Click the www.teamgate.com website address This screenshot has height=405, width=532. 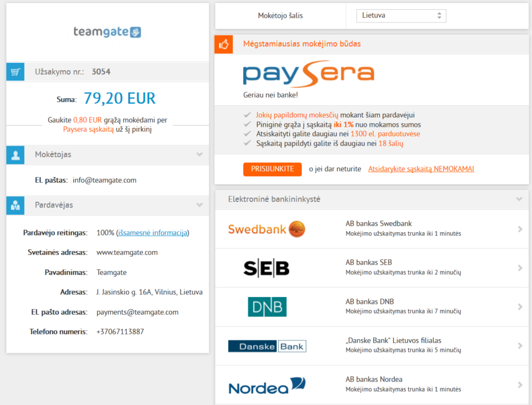[127, 253]
